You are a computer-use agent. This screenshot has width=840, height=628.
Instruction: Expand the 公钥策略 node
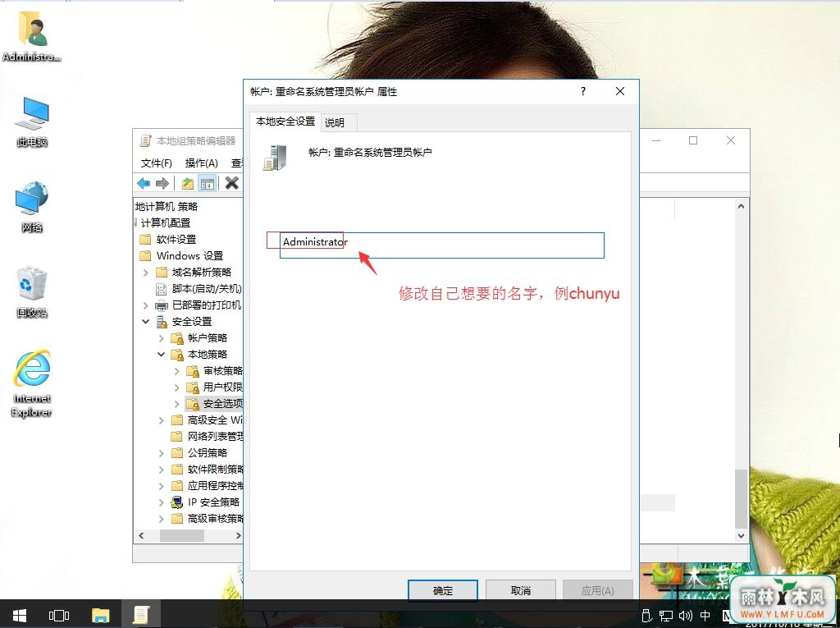click(162, 453)
